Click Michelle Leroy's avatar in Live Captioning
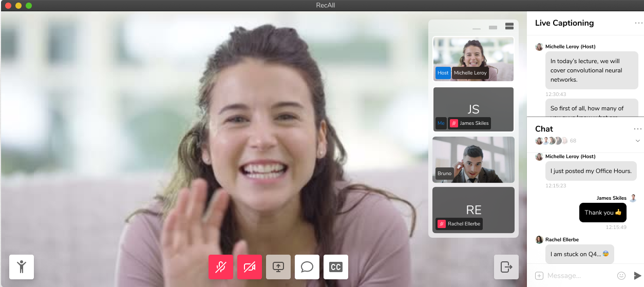This screenshot has width=644, height=287. coord(539,47)
